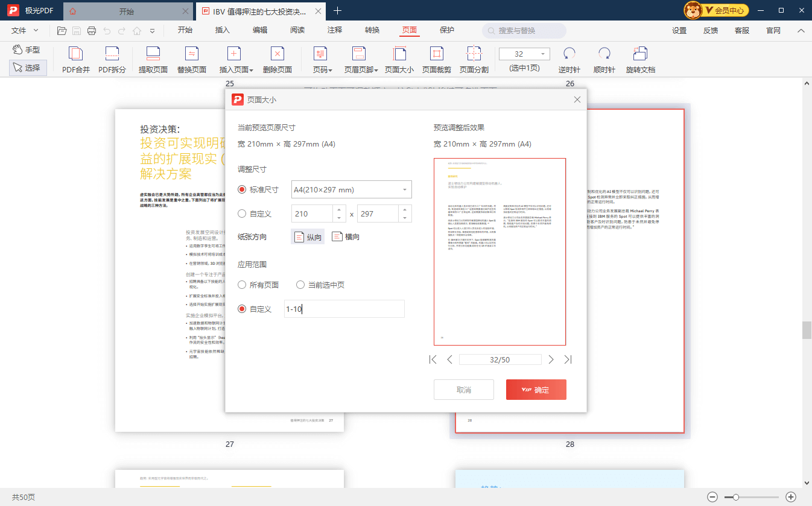Viewport: 812px width, 506px height.
Task: Click the 取消 cancel button
Action: coord(463,390)
